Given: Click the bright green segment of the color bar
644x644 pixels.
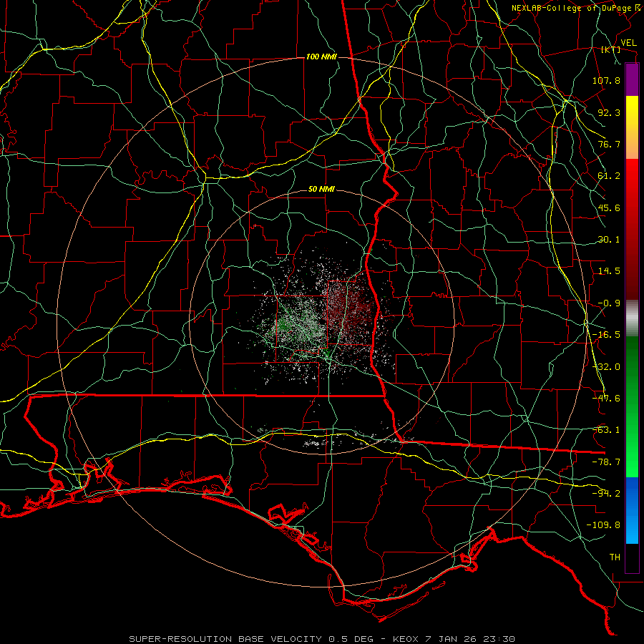Looking at the screenshot, I should coord(632,406).
